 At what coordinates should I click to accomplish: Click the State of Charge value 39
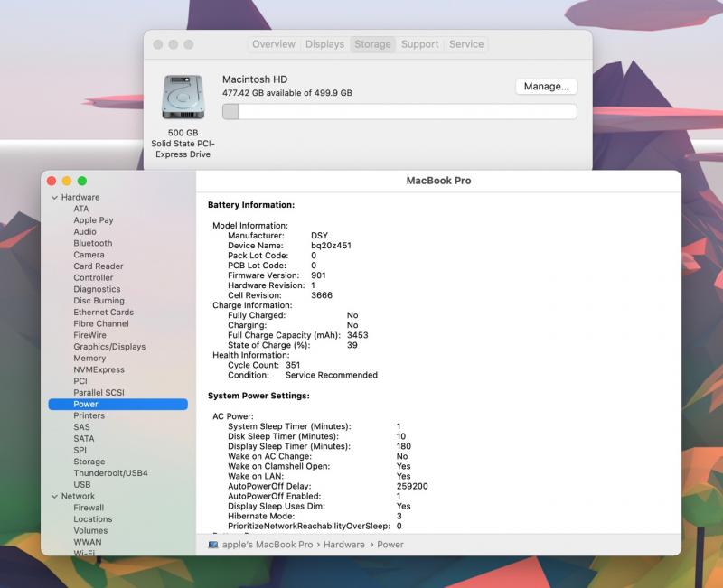(x=352, y=345)
